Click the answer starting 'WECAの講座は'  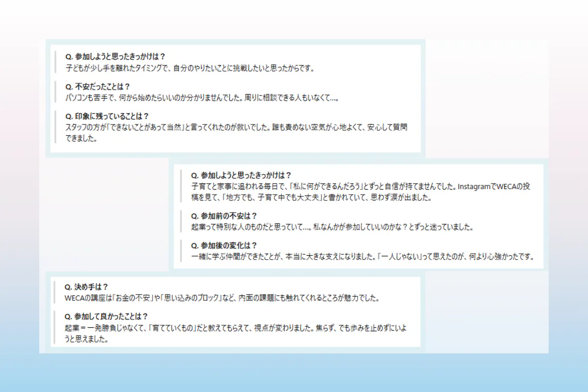(222, 298)
